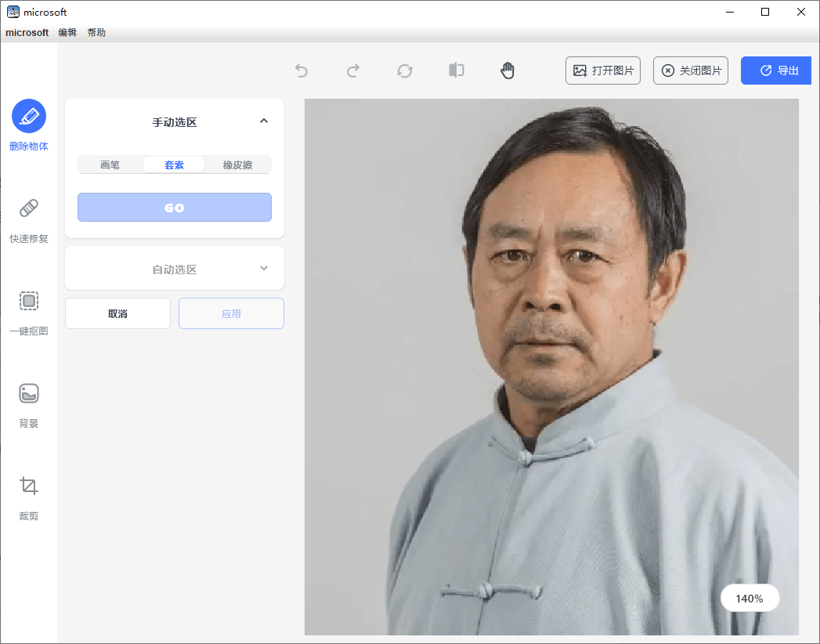Click the 取消 cancel button
Viewport: 820px width, 644px height.
117,313
